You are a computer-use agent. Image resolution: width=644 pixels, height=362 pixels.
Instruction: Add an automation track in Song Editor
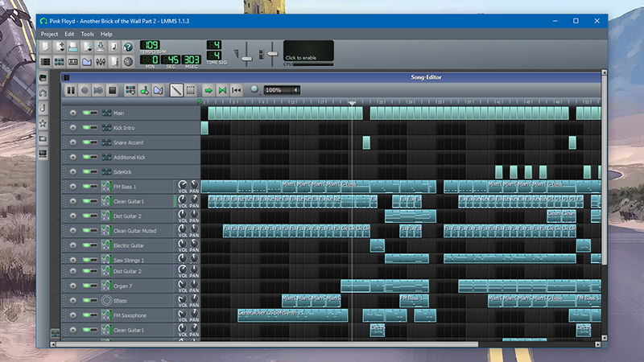pos(158,90)
